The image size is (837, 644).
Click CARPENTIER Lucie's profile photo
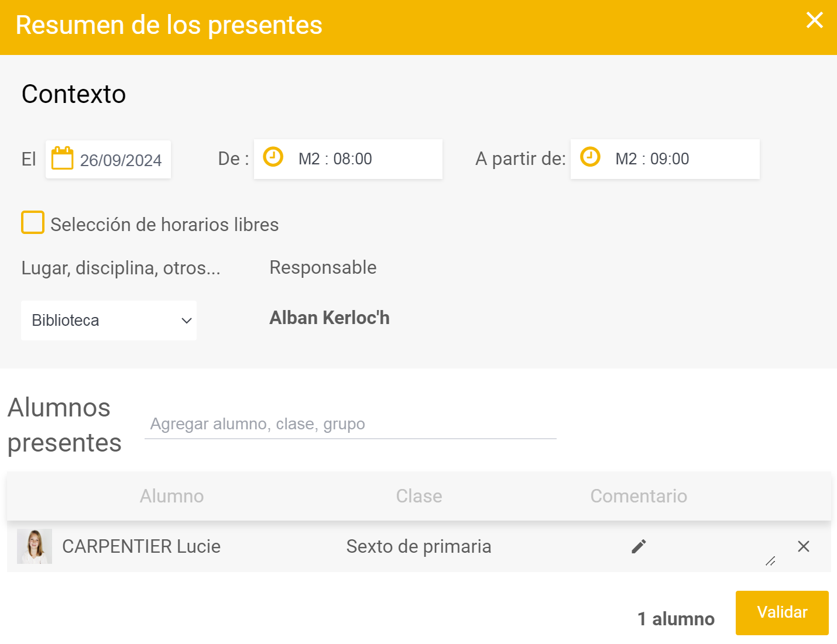coord(34,546)
